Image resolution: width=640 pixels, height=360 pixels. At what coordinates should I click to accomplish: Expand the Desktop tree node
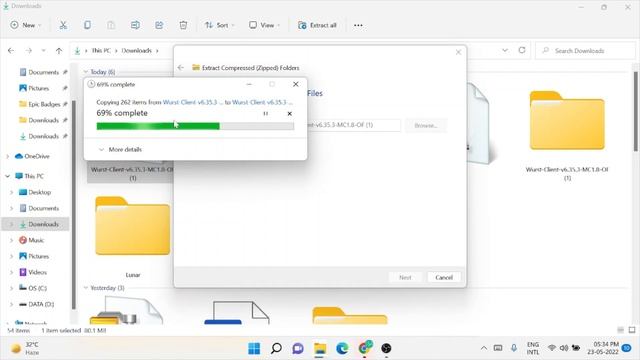(x=11, y=192)
